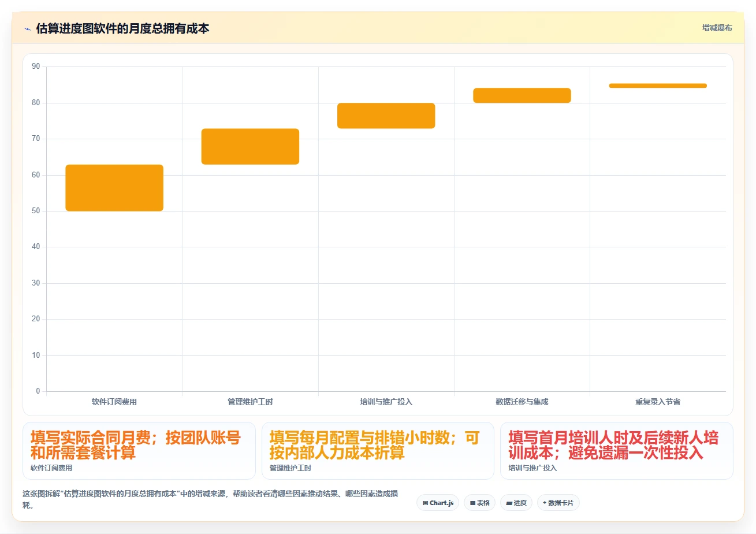756x534 pixels.
Task: Select the 进度 tag chip
Action: pyautogui.click(x=516, y=503)
